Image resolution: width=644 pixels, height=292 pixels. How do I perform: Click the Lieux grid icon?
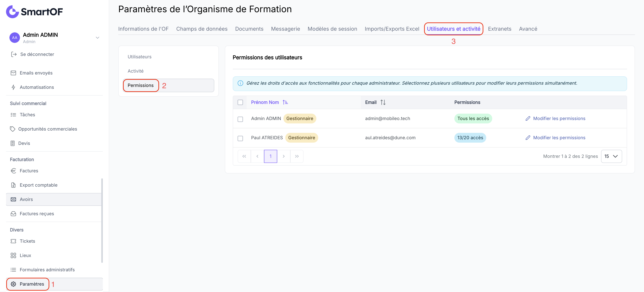[13, 255]
